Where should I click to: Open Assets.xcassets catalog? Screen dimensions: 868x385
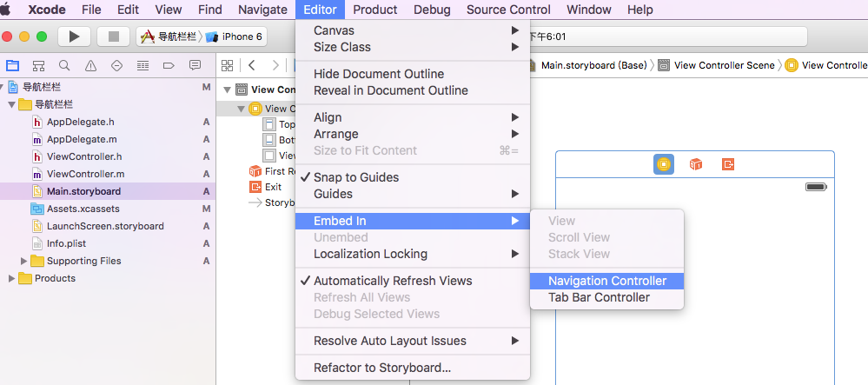click(x=83, y=209)
